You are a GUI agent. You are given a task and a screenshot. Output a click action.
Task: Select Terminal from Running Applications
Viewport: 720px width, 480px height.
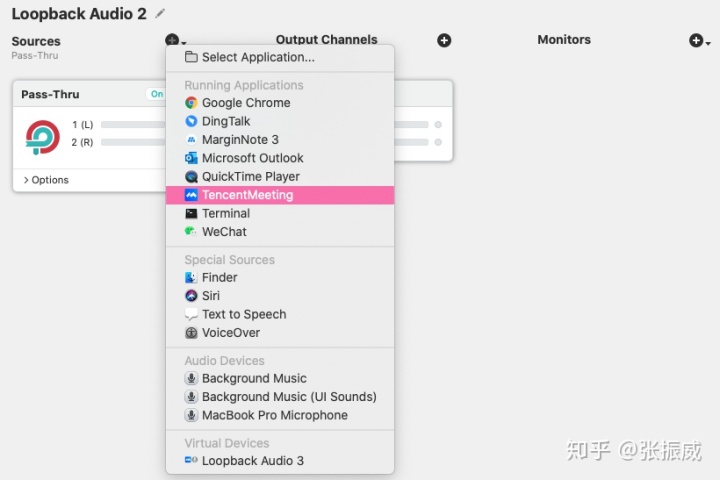[x=280, y=214]
